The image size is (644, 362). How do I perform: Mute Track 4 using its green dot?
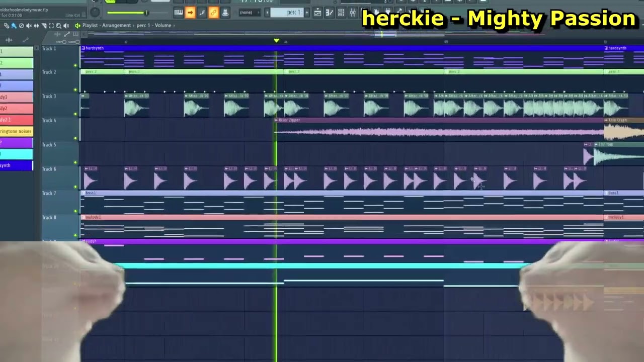click(x=75, y=138)
